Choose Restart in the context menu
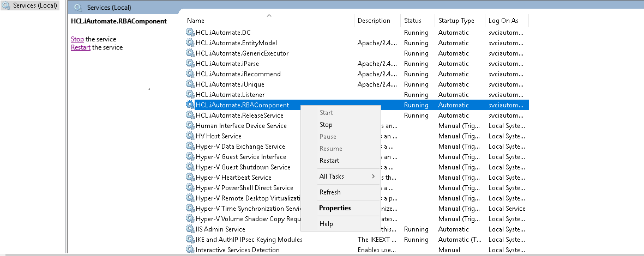Image resolution: width=644 pixels, height=256 pixels. pyautogui.click(x=329, y=161)
